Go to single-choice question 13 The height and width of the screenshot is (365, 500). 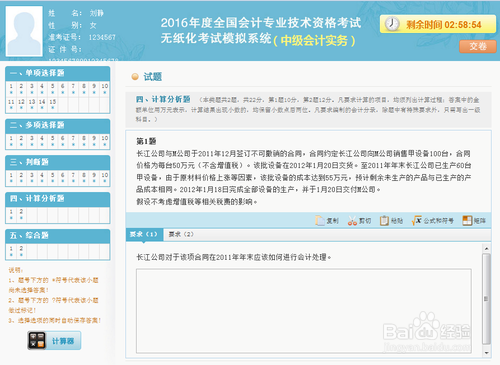point(32,104)
